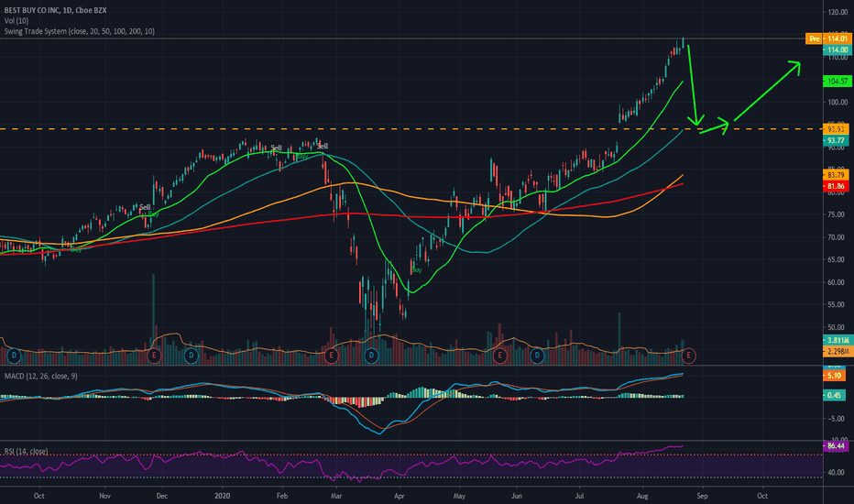The image size is (854, 504).
Task: Select the RSI (14, close) legend
Action: (x=27, y=451)
